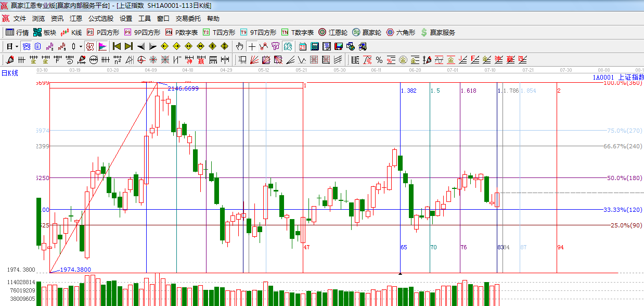Viewport: 644px width, 306px height.
Task: Jump to first bar with skip-back arrow
Action: coord(117,46)
